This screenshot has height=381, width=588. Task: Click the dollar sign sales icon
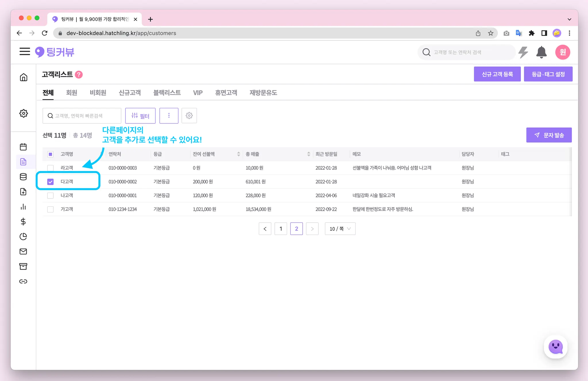point(23,221)
